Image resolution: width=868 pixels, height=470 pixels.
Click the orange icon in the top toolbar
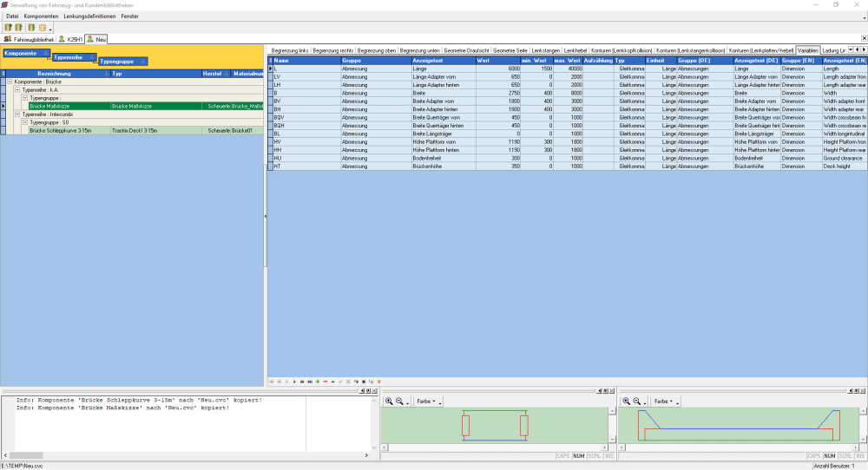(x=42, y=28)
